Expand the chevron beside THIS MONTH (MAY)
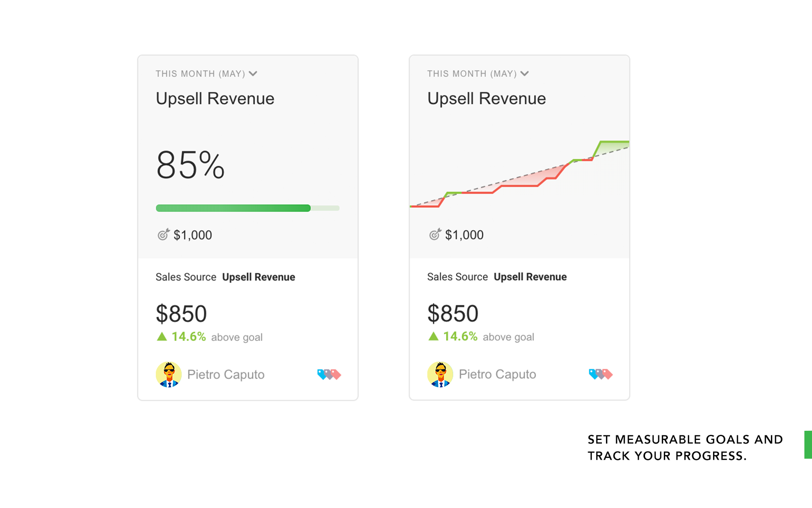Image resolution: width=812 pixels, height=508 pixels. [254, 74]
